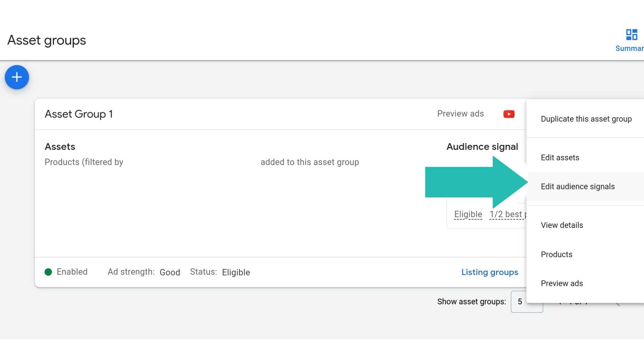This screenshot has width=644, height=362.
Task: Open Edit assets from context menu
Action: (x=559, y=157)
